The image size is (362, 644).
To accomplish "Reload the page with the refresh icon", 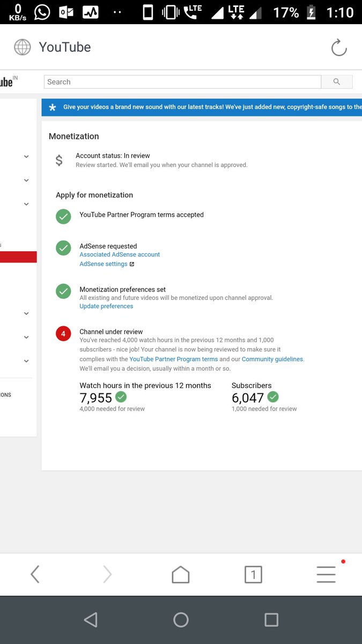I will pos(339,47).
